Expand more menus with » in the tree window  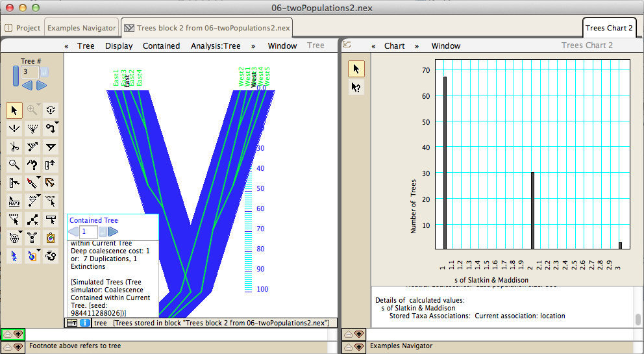click(253, 45)
